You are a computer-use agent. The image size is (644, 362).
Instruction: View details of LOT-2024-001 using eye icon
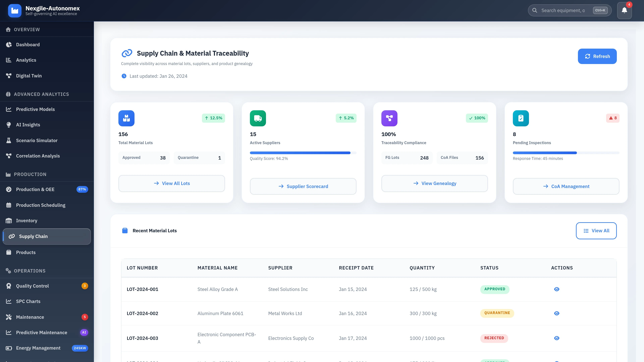coord(557,289)
